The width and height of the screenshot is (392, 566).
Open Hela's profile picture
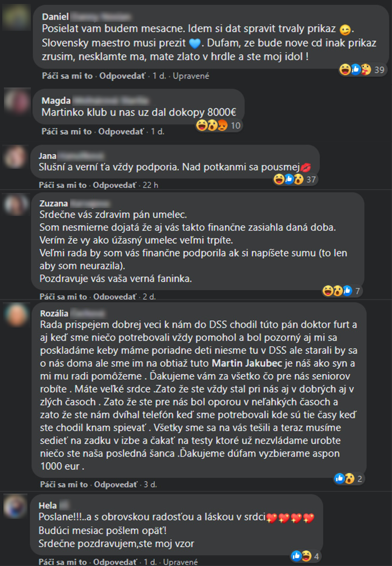click(x=15, y=506)
